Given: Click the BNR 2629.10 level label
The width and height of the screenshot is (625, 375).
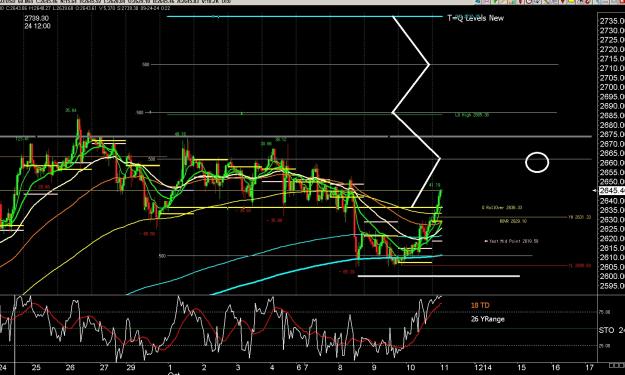Looking at the screenshot, I should click(513, 221).
